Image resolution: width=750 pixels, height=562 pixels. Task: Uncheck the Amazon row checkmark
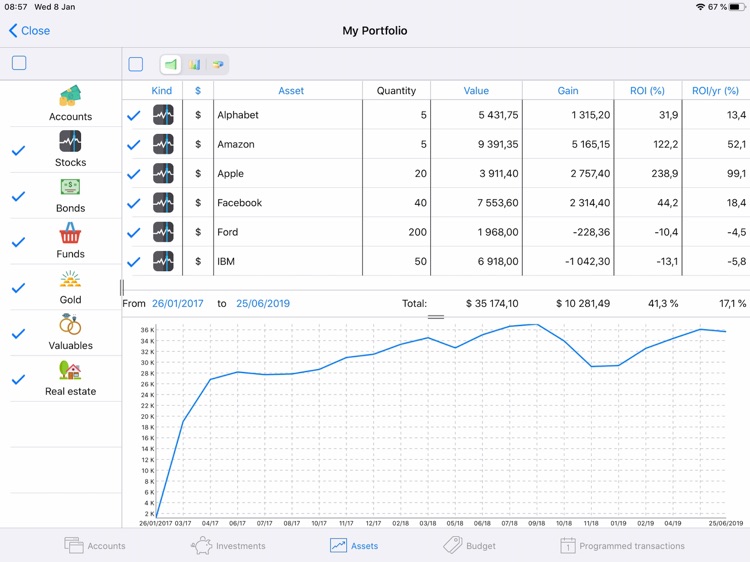click(134, 144)
